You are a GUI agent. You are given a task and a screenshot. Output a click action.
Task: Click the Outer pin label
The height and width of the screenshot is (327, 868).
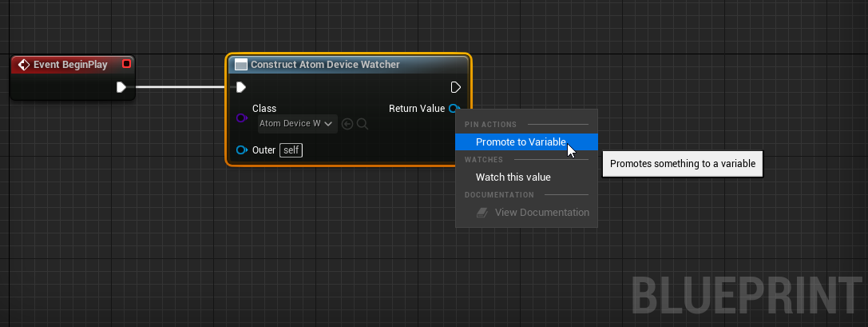click(x=264, y=150)
